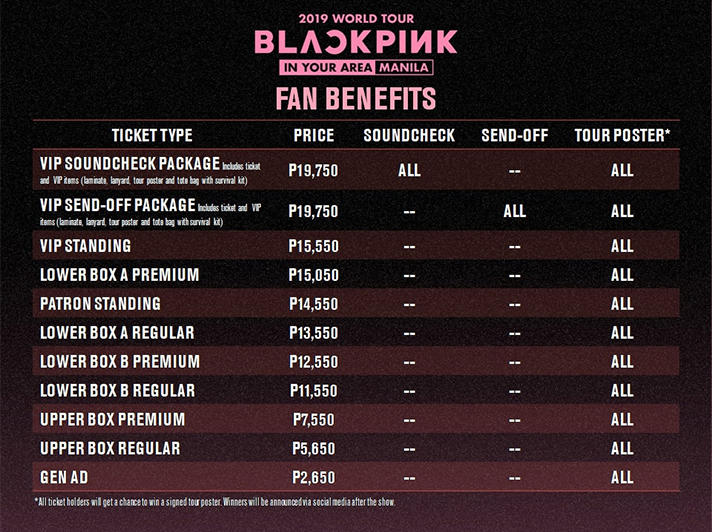This screenshot has width=712, height=532.
Task: Click the TICKET TYPE column header
Action: click(x=152, y=135)
